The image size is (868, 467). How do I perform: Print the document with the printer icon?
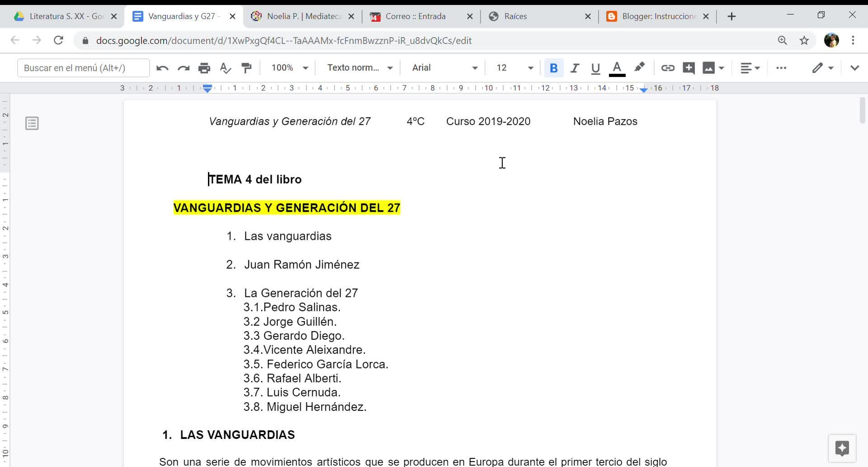pos(204,68)
